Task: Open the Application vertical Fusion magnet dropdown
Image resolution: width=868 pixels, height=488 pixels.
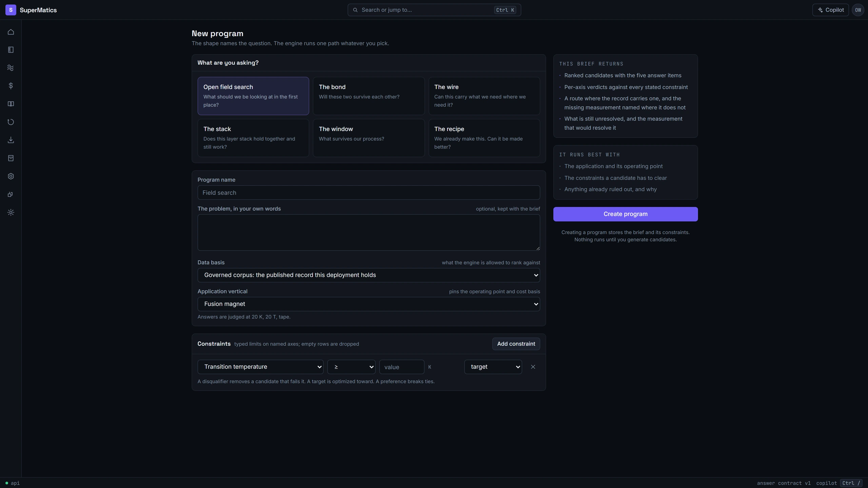Action: [369, 304]
